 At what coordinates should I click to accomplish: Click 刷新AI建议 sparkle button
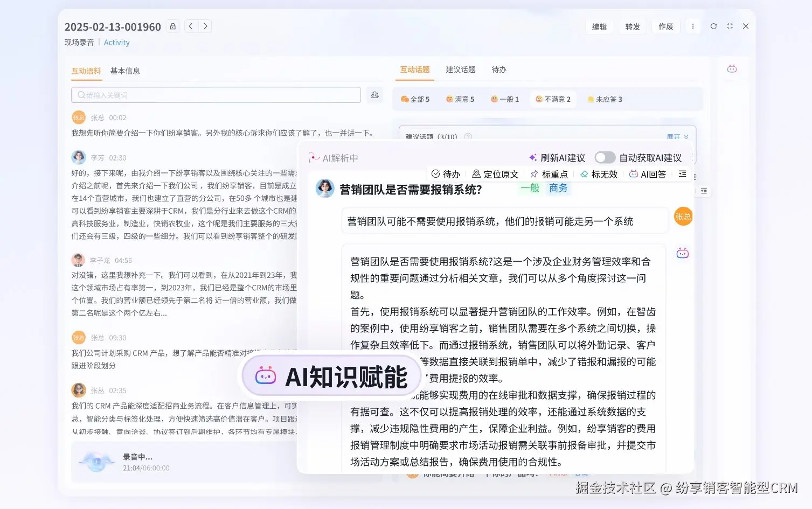click(557, 158)
